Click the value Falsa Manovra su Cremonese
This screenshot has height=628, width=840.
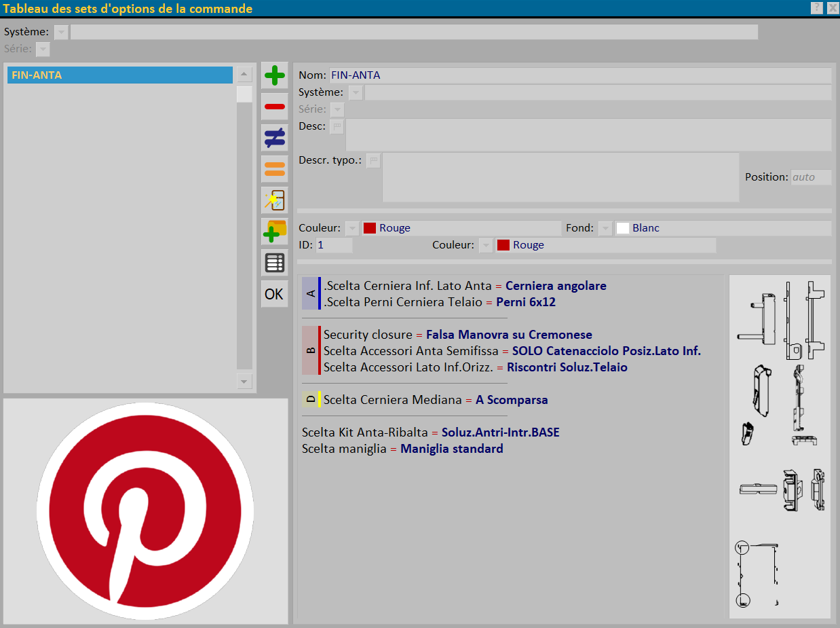pyautogui.click(x=509, y=335)
